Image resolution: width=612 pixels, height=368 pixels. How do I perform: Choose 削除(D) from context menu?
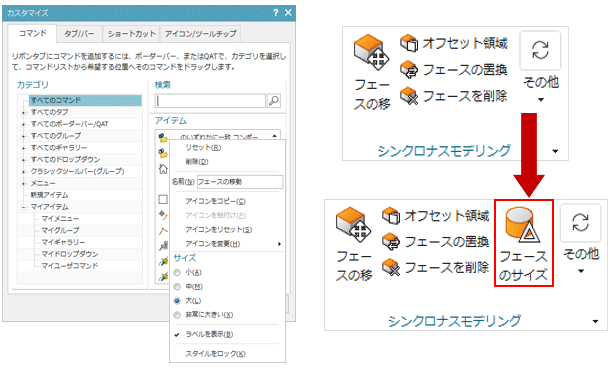click(x=197, y=162)
